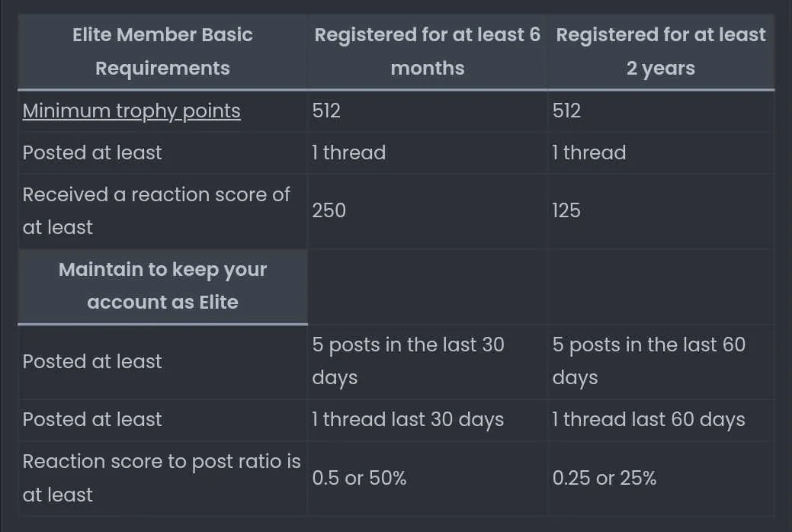792x532 pixels.
Task: Click the 0.5 or 50% ratio cell
Action: click(x=428, y=478)
